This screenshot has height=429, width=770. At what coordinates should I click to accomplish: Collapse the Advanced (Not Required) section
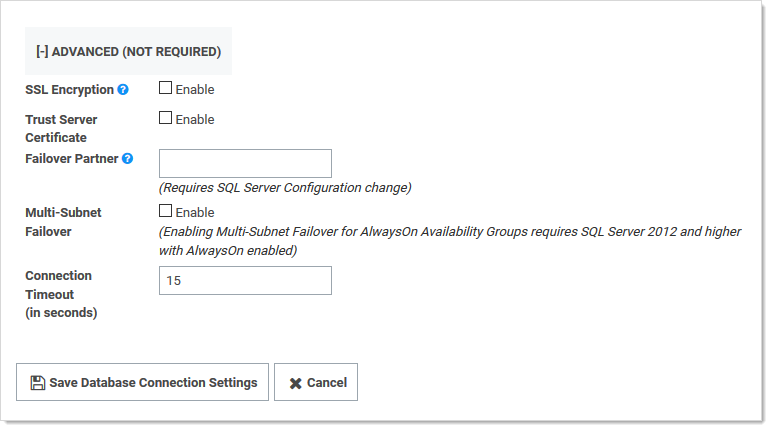point(128,52)
